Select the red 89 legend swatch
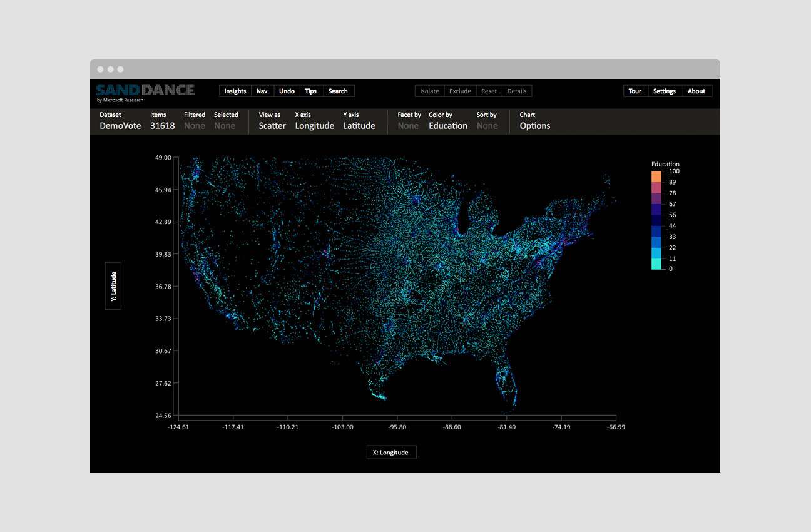Image resolution: width=811 pixels, height=532 pixels. 656,187
